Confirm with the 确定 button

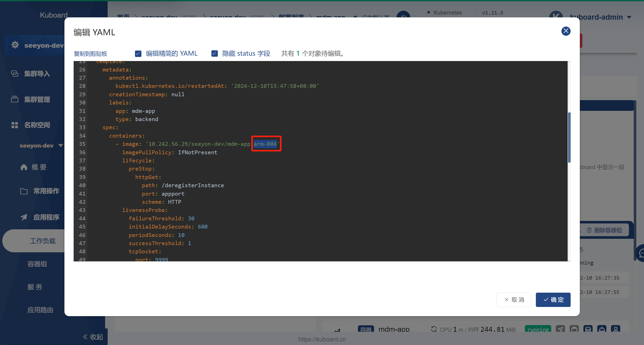pyautogui.click(x=553, y=300)
